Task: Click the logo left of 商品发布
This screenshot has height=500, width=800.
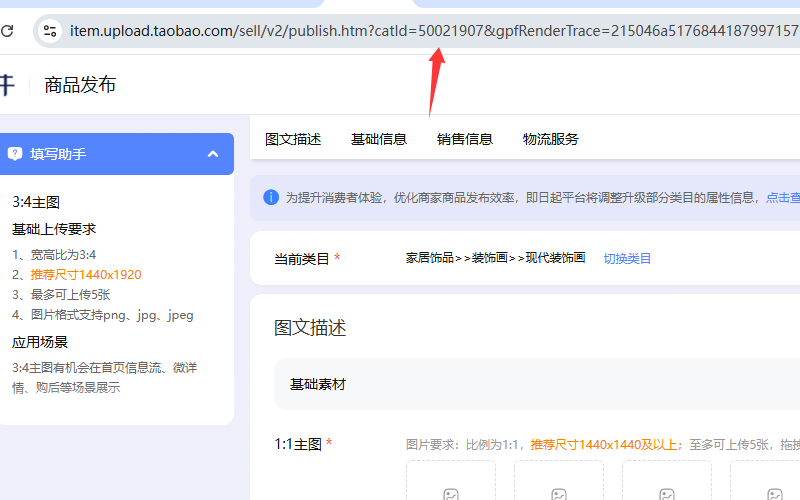Action: [7, 85]
